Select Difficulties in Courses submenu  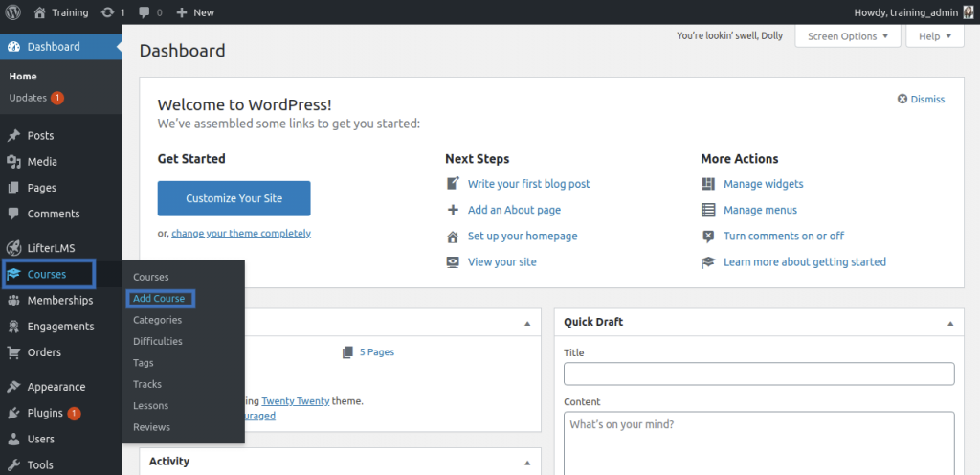tap(158, 341)
